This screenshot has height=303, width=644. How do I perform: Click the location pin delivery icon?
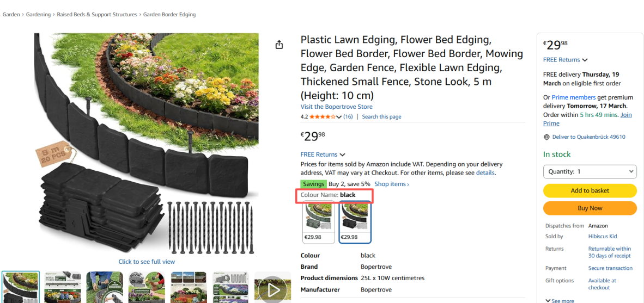coord(546,137)
